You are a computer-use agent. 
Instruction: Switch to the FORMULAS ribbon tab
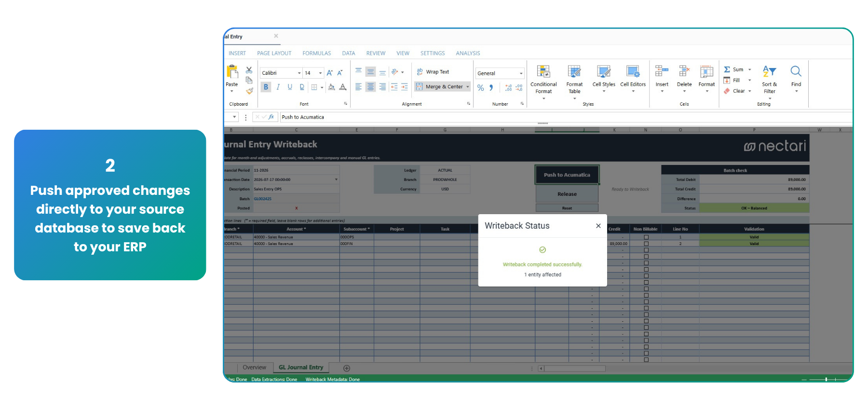(x=316, y=53)
